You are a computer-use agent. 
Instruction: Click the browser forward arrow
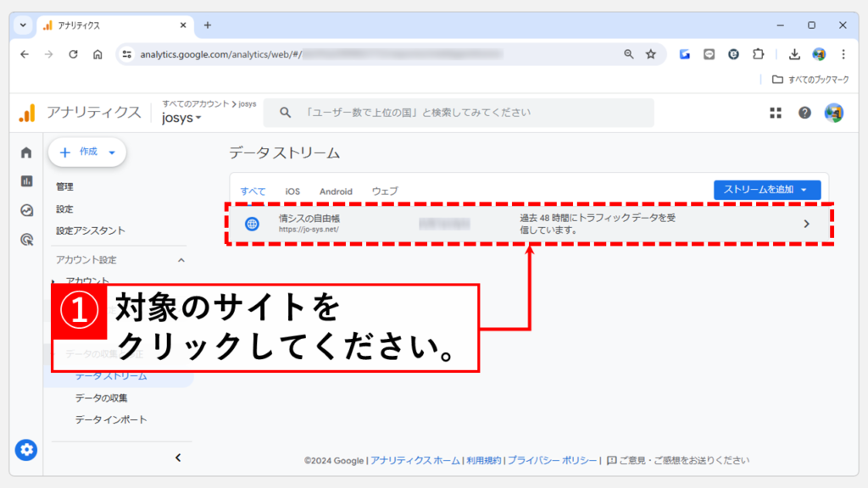[x=48, y=54]
